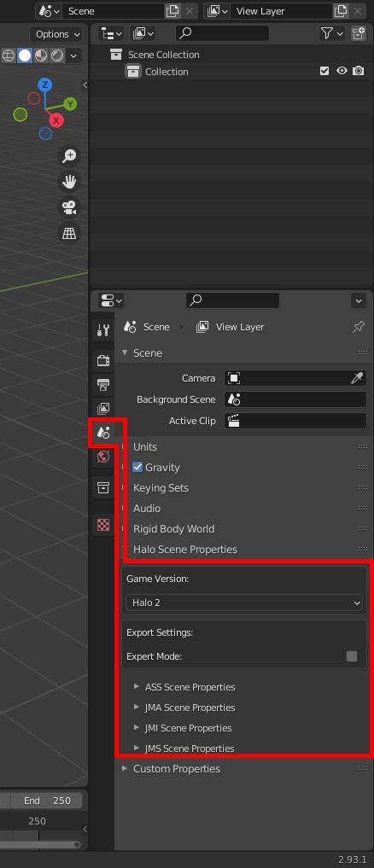Open the Render properties tab
This screenshot has height=868, width=374.
coord(103,360)
